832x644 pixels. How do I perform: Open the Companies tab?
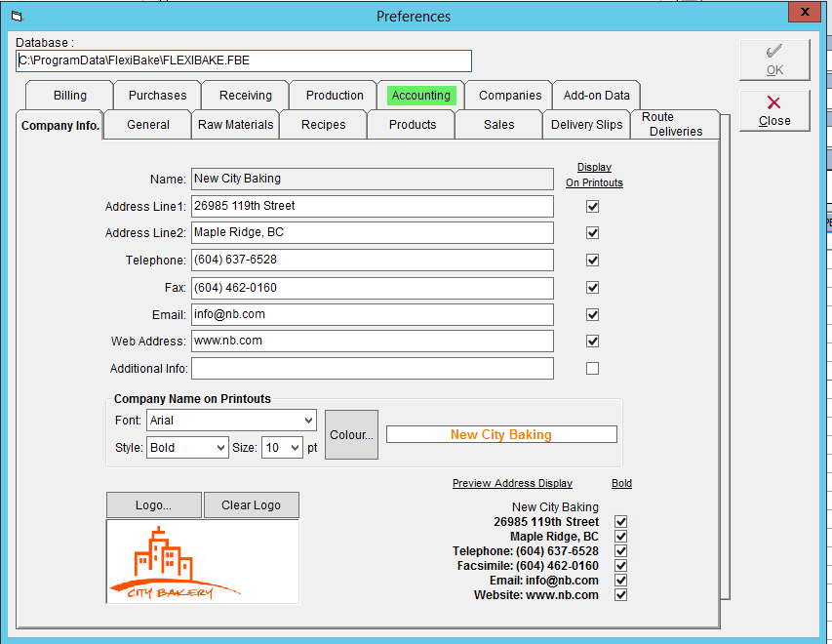tap(510, 95)
